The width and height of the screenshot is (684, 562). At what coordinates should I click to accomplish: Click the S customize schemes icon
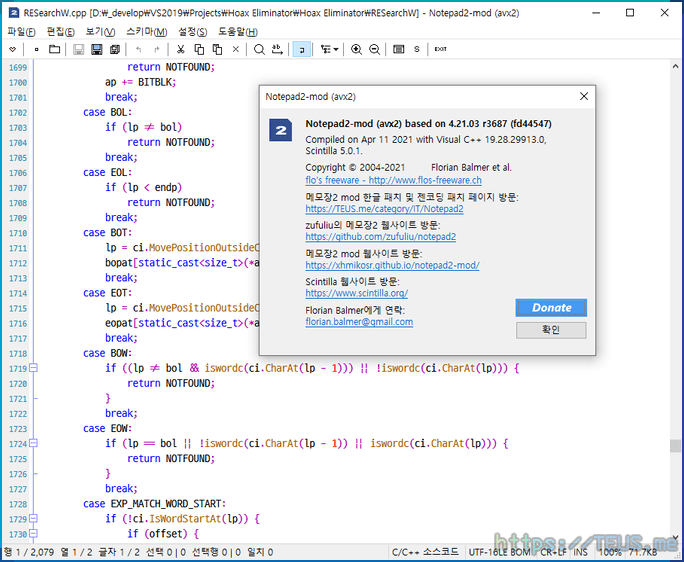click(x=417, y=49)
